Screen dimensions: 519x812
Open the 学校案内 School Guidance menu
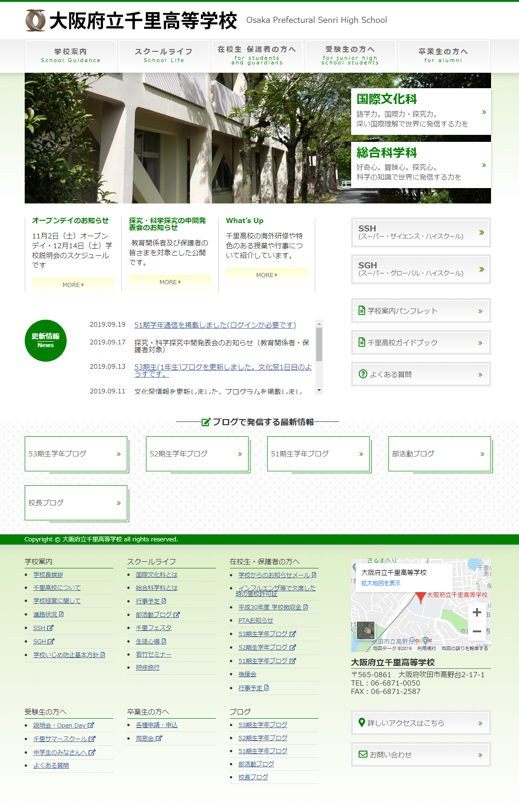coord(71,56)
